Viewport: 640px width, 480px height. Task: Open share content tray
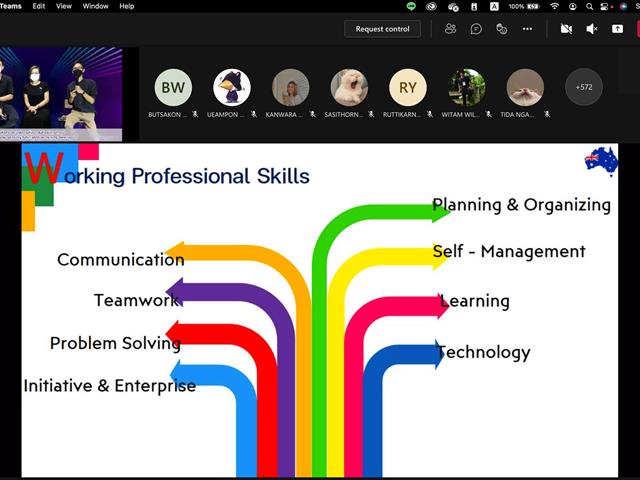pos(617,29)
